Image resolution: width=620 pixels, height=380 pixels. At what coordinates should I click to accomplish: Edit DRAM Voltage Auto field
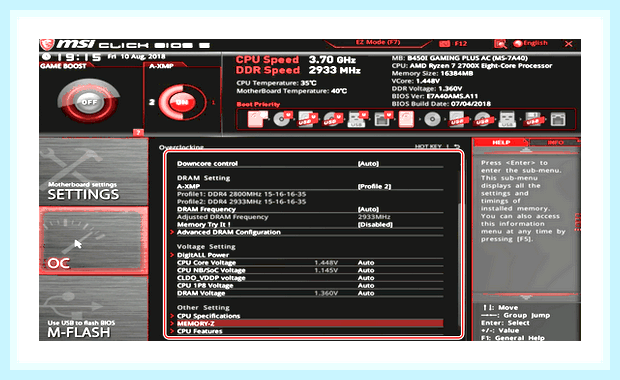pyautogui.click(x=366, y=293)
